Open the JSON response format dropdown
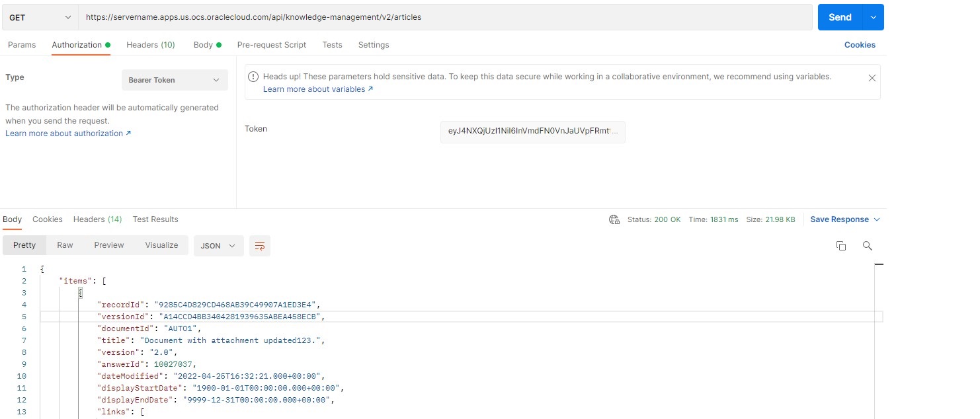The height and width of the screenshot is (419, 980). [218, 245]
